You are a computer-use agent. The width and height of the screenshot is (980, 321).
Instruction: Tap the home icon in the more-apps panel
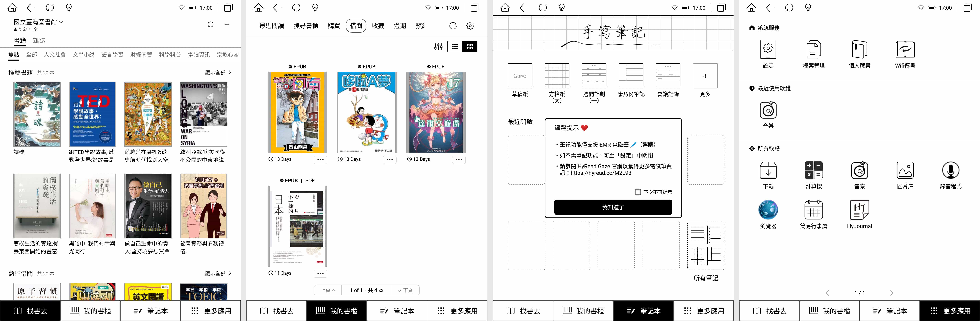[751, 8]
